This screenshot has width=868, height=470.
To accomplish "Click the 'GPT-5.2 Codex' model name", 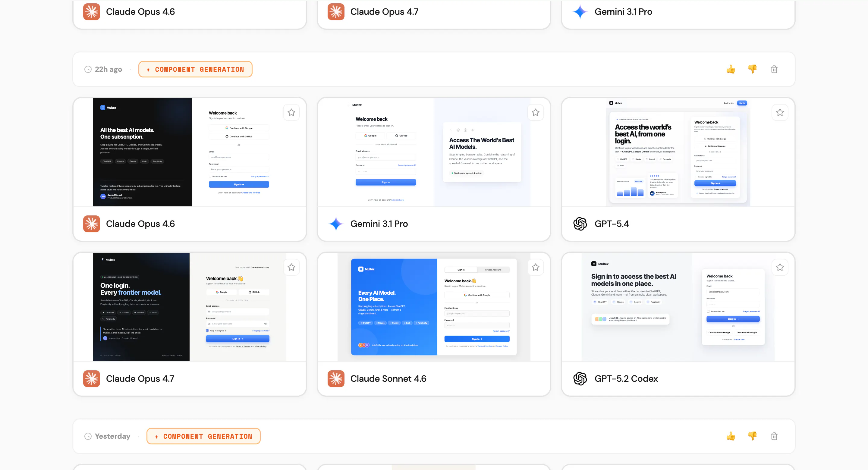I will 626,379.
